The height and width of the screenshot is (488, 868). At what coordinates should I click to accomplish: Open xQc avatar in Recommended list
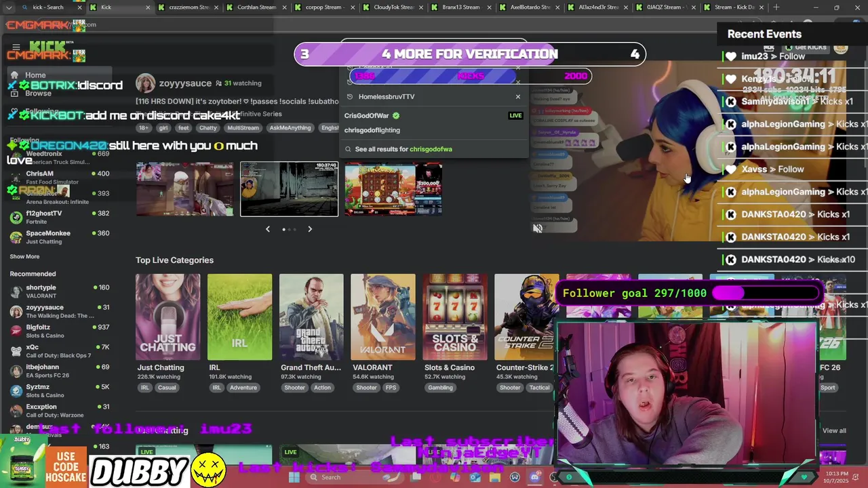[16, 351]
